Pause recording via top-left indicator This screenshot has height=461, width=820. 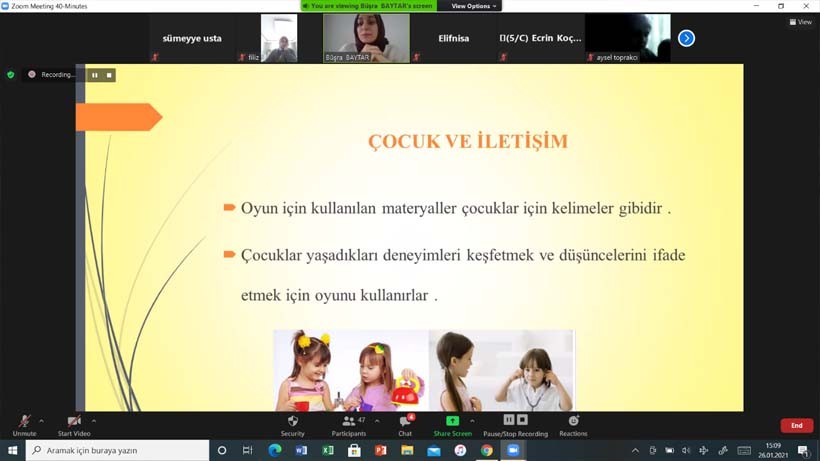pos(95,75)
